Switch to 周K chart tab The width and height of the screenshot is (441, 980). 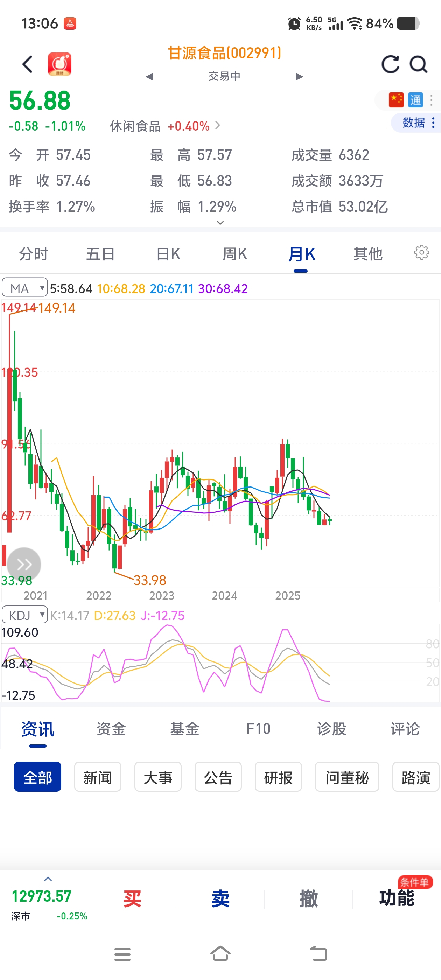[x=235, y=254]
